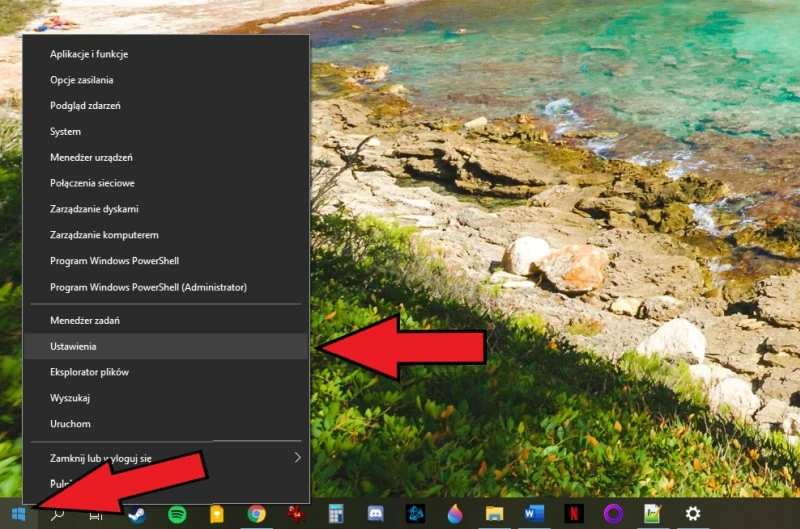This screenshot has width=800, height=529.
Task: Open Eksplorator plików
Action: (166, 372)
